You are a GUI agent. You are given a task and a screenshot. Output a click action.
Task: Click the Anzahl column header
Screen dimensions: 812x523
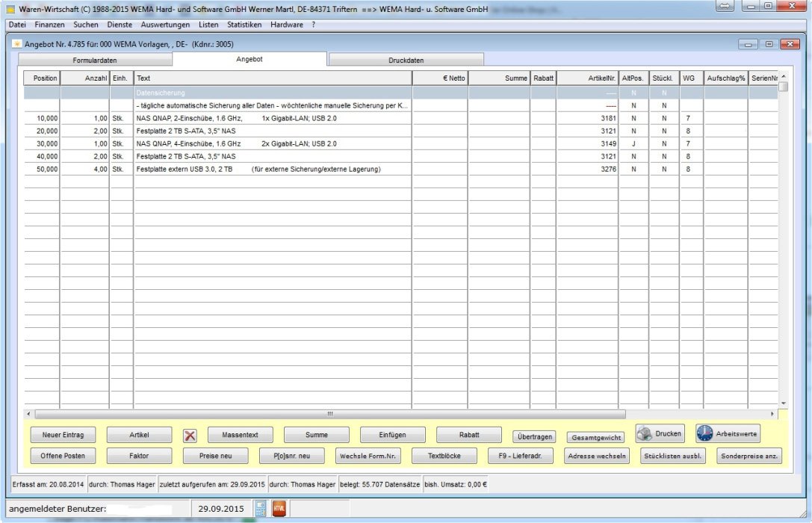pyautogui.click(x=85, y=78)
